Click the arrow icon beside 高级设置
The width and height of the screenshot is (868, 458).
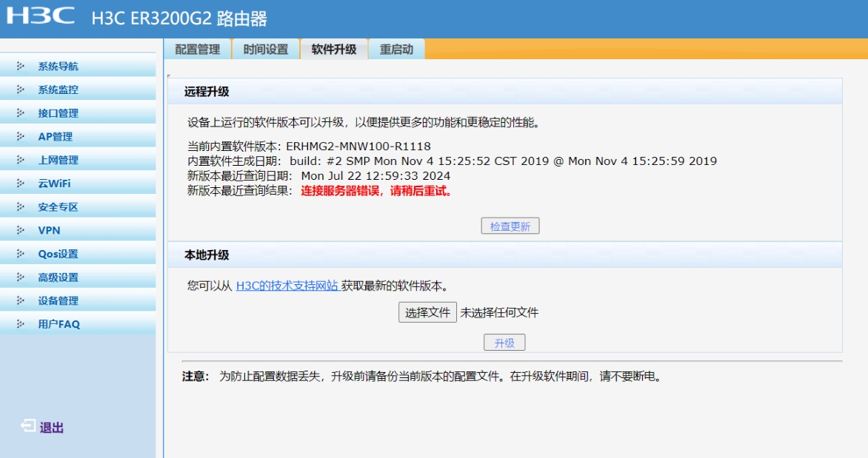pos(21,277)
